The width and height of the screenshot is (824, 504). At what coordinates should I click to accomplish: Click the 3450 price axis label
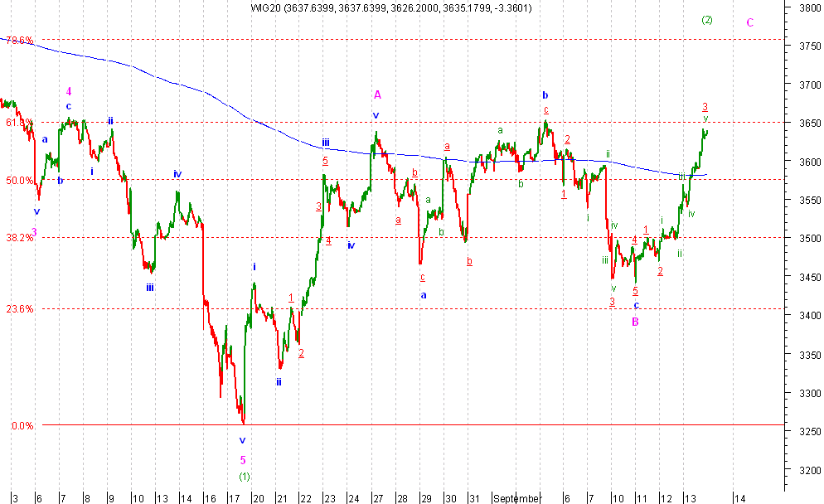point(810,278)
